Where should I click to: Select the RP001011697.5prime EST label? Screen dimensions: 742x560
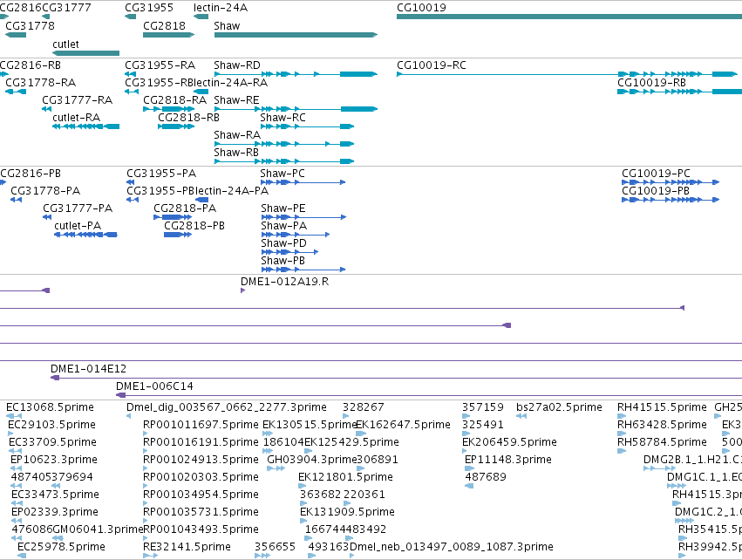click(201, 425)
